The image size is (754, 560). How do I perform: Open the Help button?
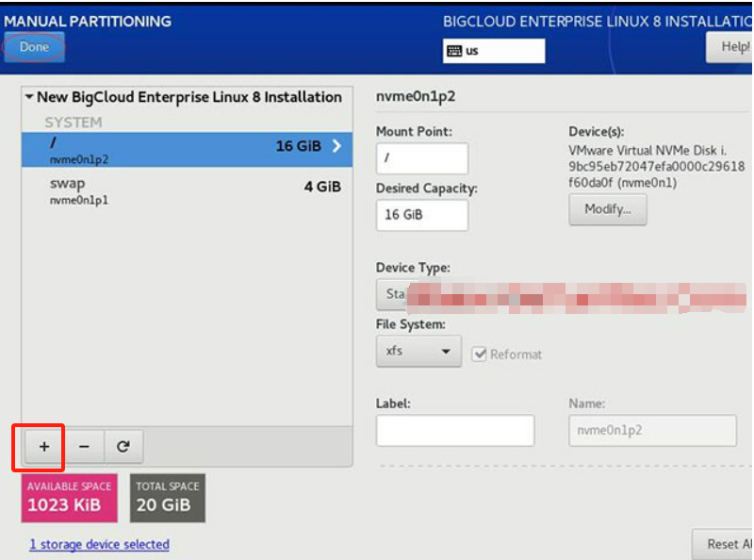[x=729, y=47]
